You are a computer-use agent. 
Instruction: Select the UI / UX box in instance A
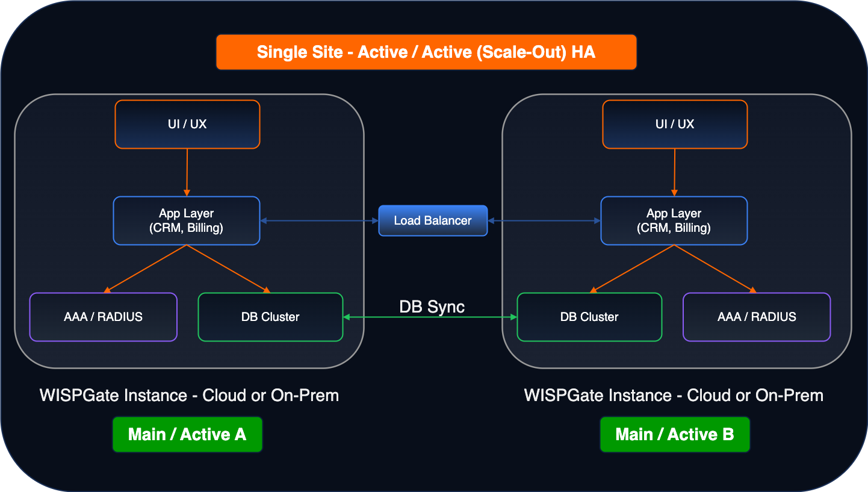[187, 124]
